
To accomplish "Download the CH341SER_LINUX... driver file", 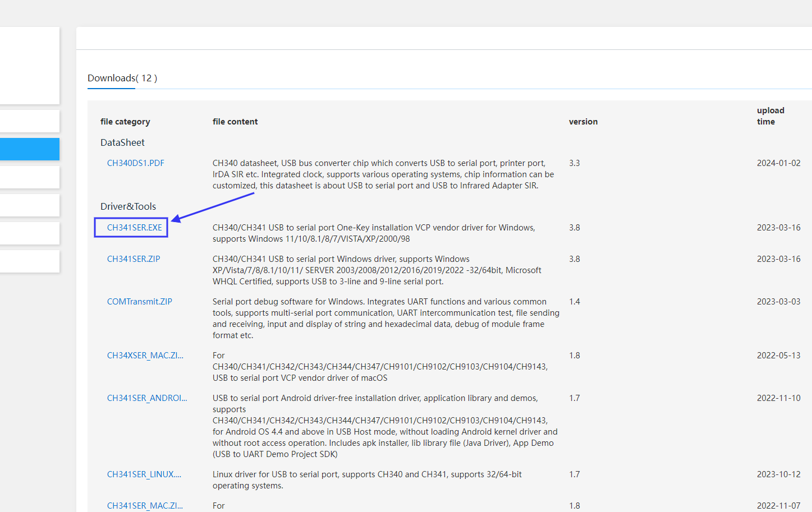I will tap(144, 474).
